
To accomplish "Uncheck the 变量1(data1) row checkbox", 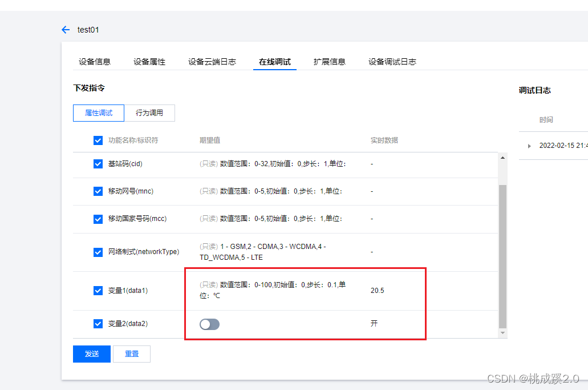I will click(98, 290).
